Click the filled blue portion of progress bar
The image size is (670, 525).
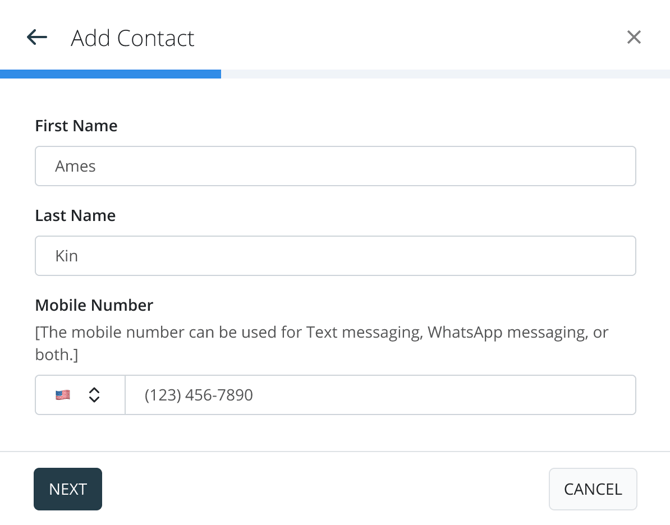click(x=110, y=74)
